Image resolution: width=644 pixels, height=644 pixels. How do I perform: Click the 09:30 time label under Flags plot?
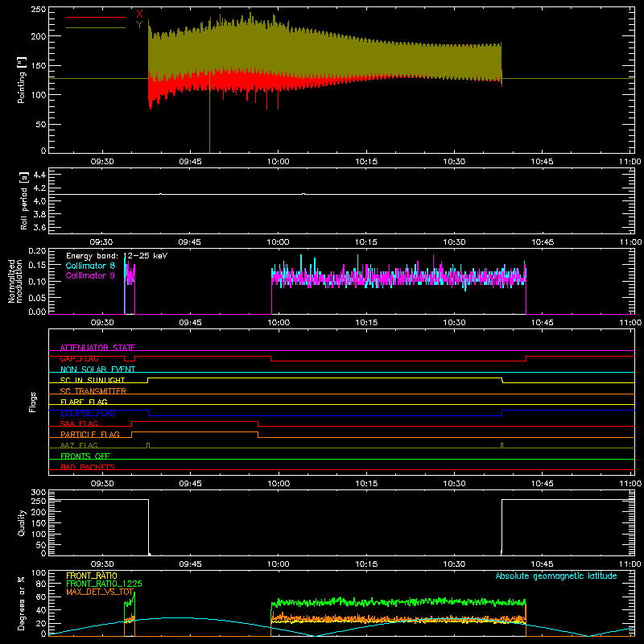[102, 484]
